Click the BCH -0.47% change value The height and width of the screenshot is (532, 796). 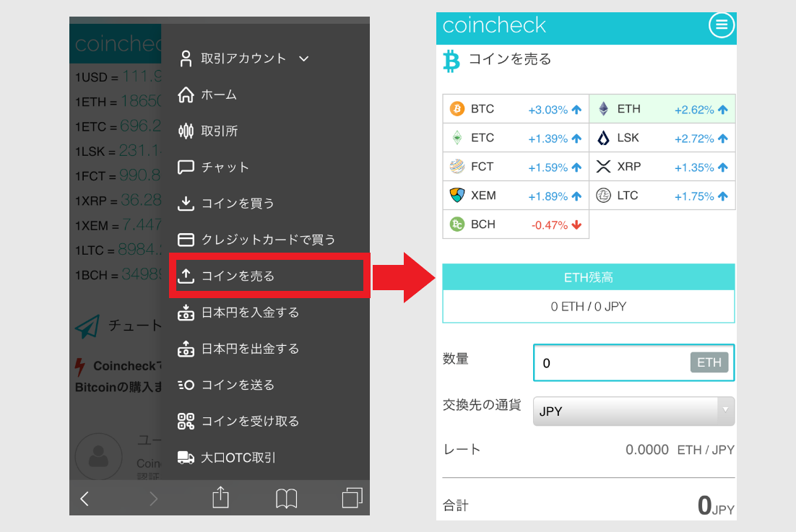pos(550,225)
